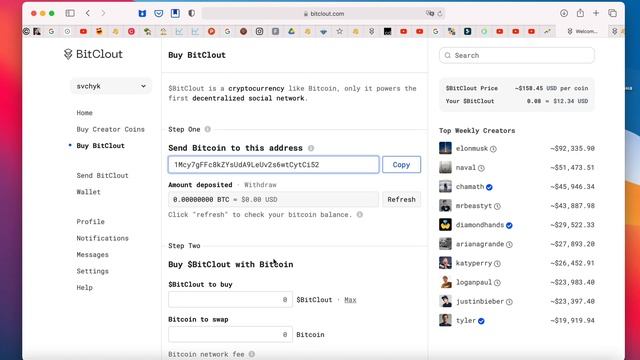Click verified badge next to diamondhands

point(509,225)
